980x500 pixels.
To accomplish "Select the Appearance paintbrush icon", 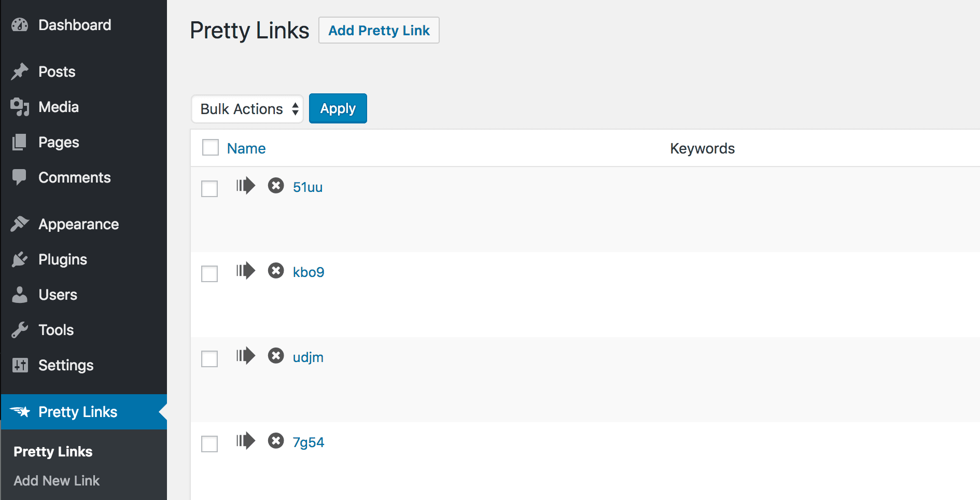I will pyautogui.click(x=19, y=223).
